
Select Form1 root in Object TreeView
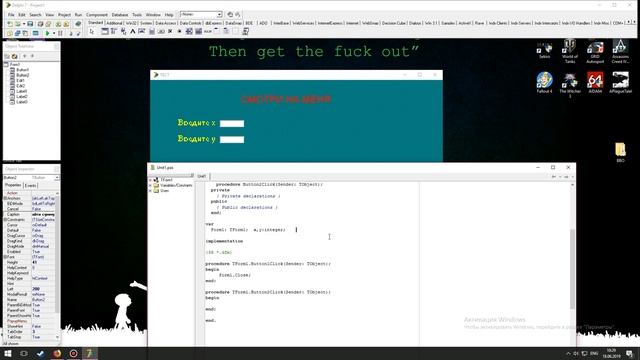coord(15,64)
